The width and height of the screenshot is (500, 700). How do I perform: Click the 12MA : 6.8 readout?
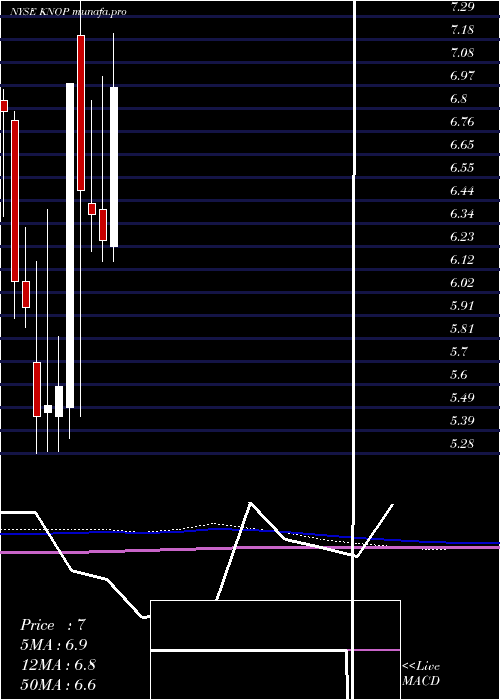click(58, 665)
